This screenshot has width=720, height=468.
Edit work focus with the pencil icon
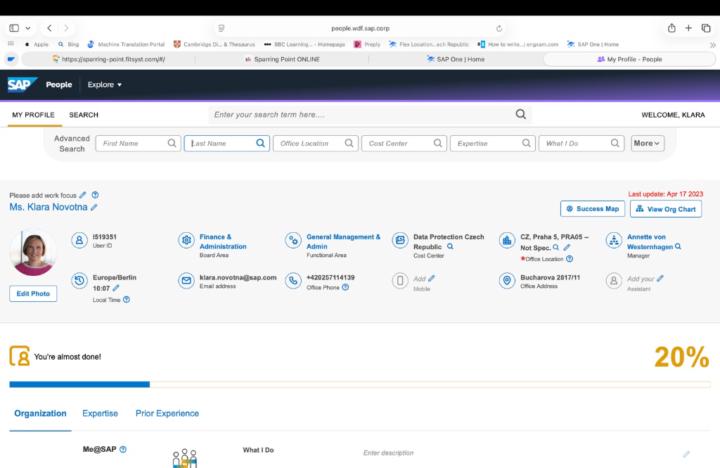click(x=83, y=195)
